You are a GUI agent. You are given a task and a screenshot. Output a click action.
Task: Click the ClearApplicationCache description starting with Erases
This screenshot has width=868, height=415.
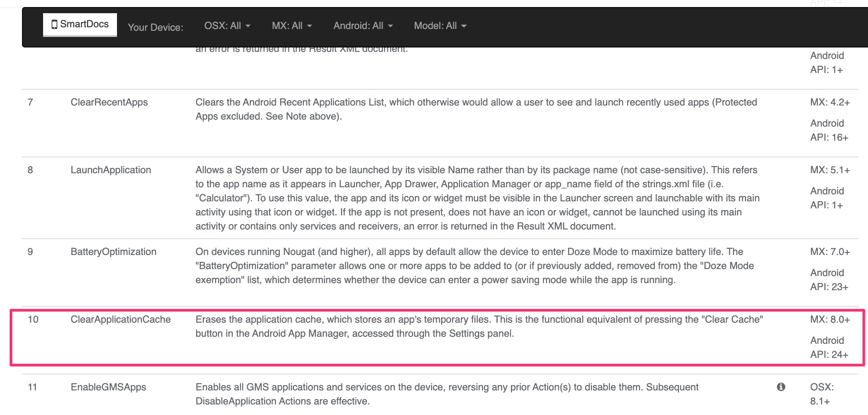coord(478,326)
